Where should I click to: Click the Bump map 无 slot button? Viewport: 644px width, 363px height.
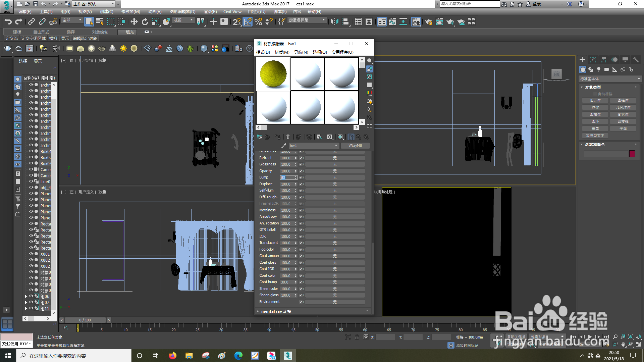point(334,177)
